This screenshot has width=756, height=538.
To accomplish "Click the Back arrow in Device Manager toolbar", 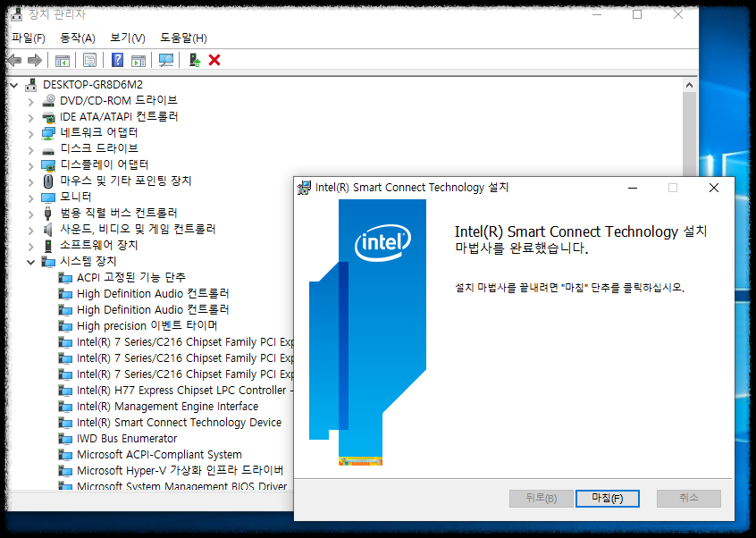I will coord(14,60).
